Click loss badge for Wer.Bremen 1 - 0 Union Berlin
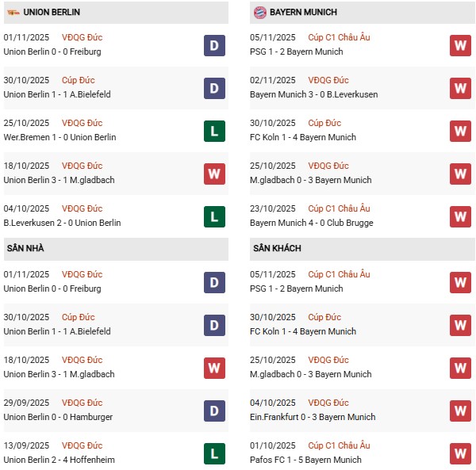476x470 pixels. click(x=214, y=131)
